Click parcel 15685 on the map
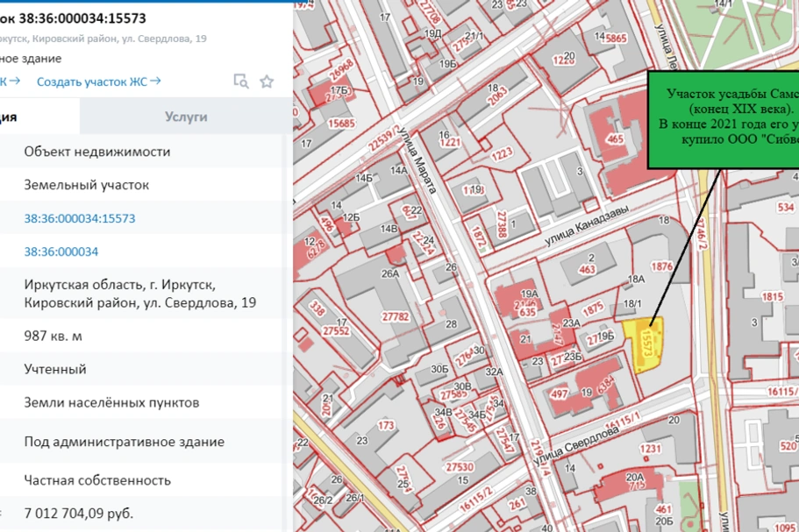The width and height of the screenshot is (799, 532). (341, 124)
